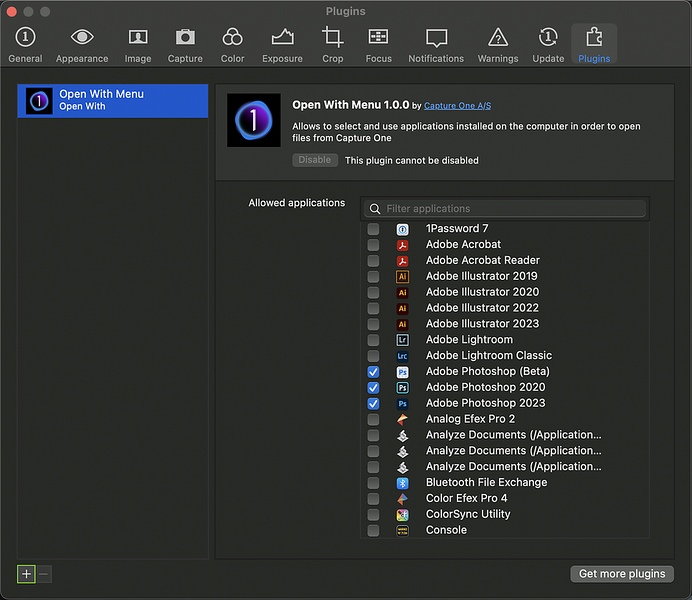Select the Plugins tab

coord(594,45)
